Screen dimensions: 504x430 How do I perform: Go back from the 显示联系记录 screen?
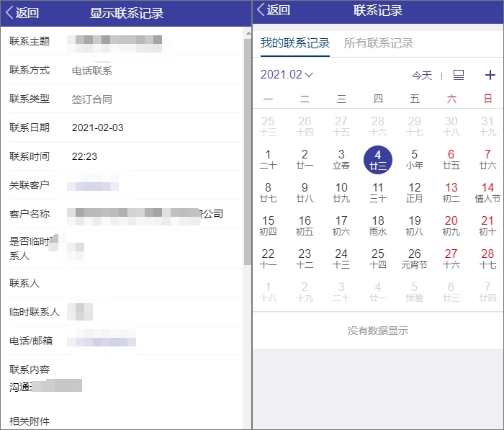[x=22, y=12]
